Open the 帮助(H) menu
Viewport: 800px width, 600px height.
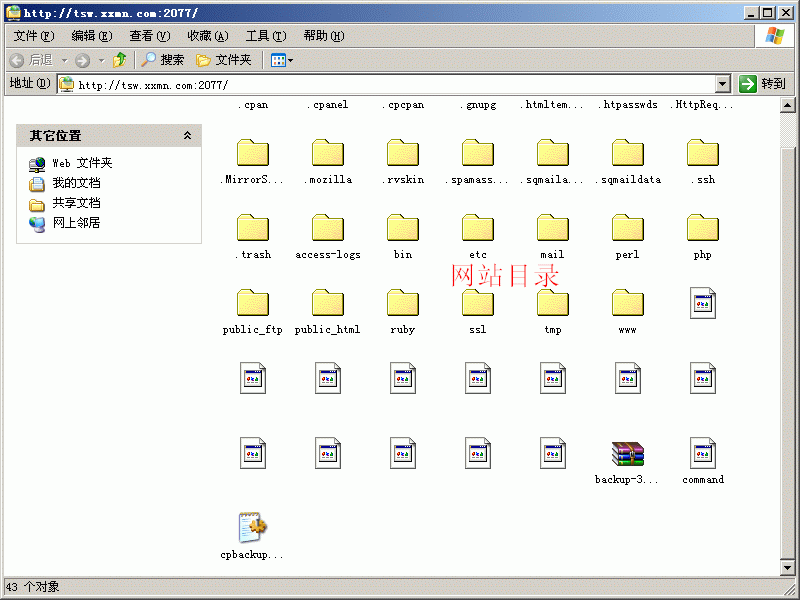[323, 36]
